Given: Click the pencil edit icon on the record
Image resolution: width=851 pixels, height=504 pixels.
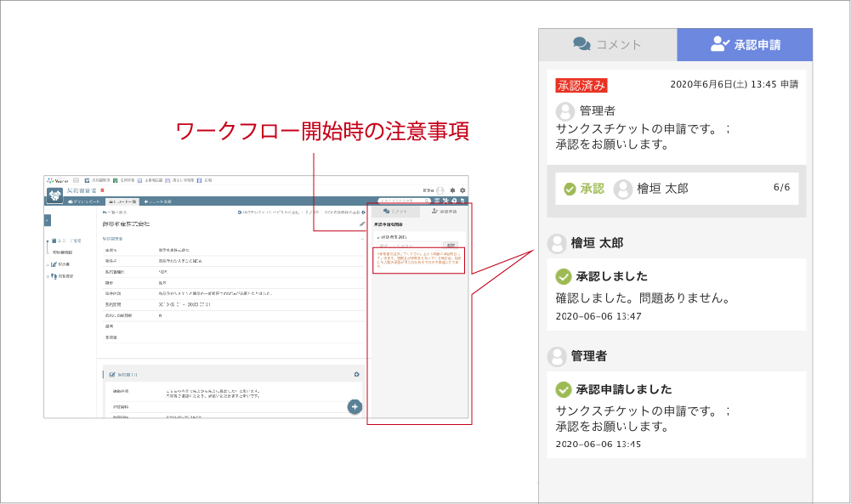Looking at the screenshot, I should 362,223.
